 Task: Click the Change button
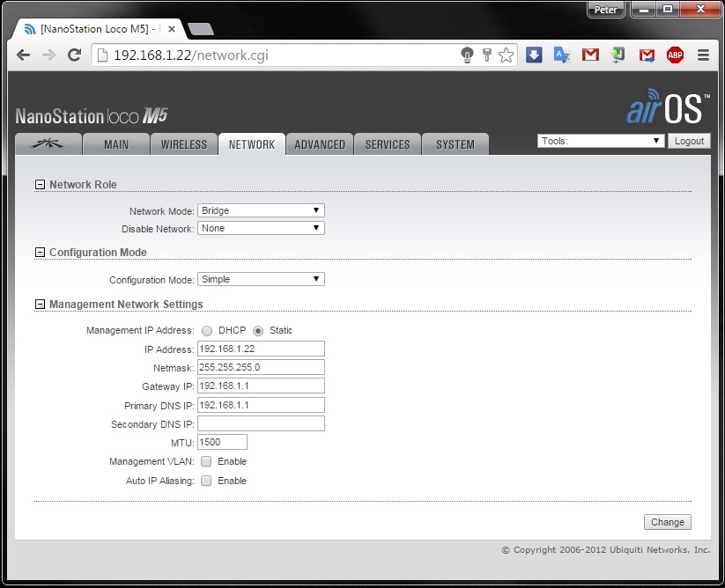(667, 522)
